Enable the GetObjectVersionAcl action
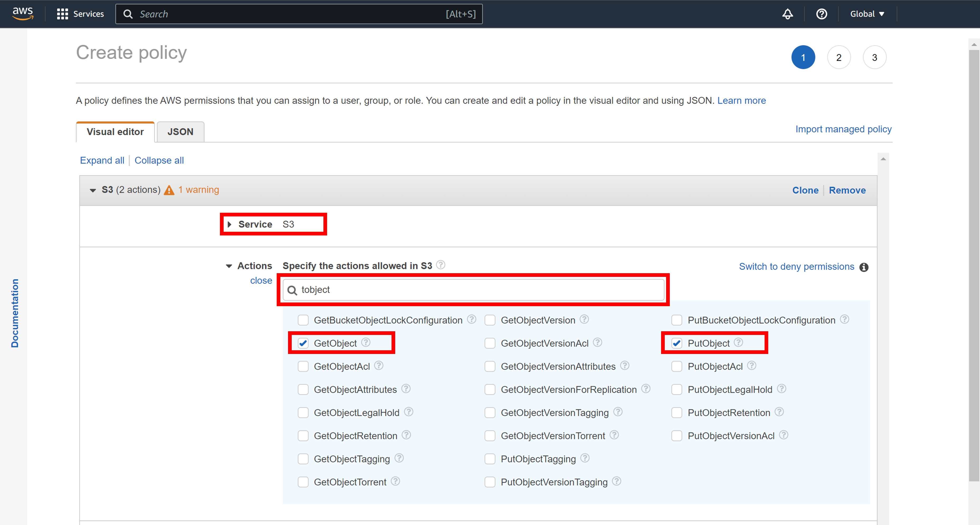Image resolution: width=980 pixels, height=525 pixels. [x=490, y=343]
